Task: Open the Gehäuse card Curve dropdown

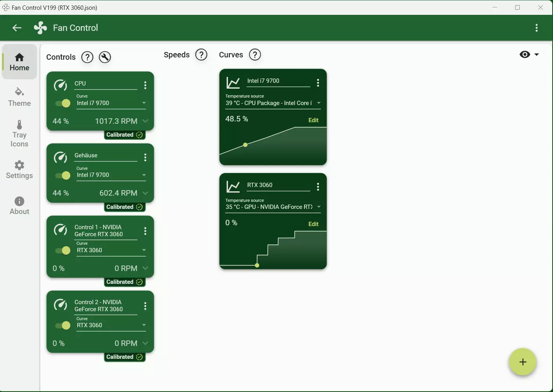Action: 111,175
